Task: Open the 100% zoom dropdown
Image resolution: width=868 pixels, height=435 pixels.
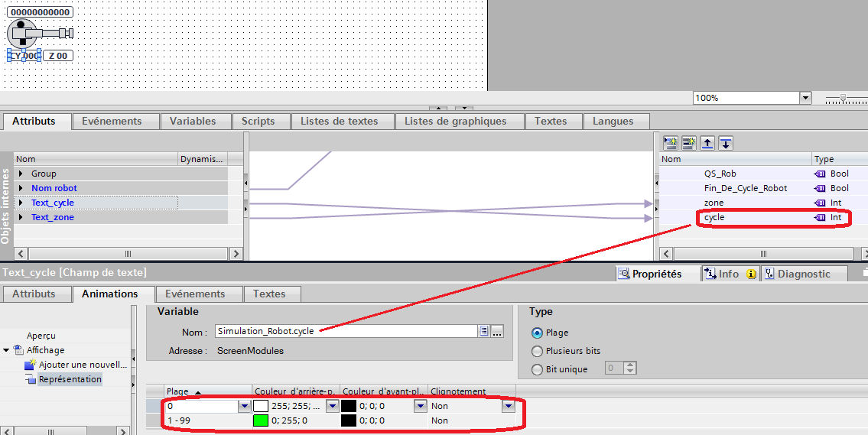Action: tap(805, 98)
